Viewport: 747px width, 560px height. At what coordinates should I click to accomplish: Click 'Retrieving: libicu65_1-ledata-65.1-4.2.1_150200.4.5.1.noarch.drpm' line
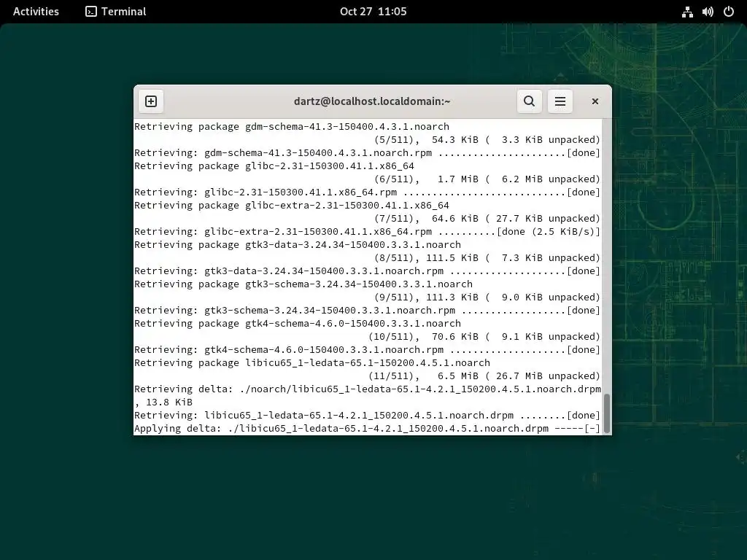point(368,416)
